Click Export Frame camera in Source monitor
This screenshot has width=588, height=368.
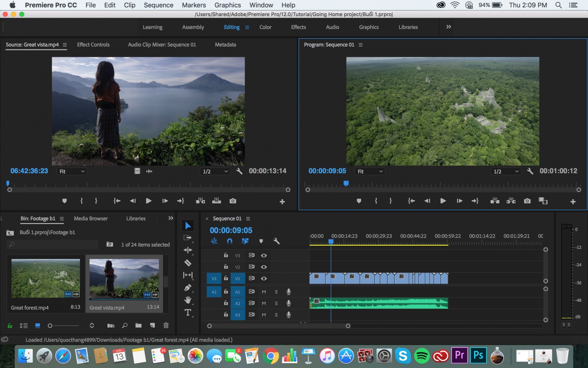[x=233, y=201]
